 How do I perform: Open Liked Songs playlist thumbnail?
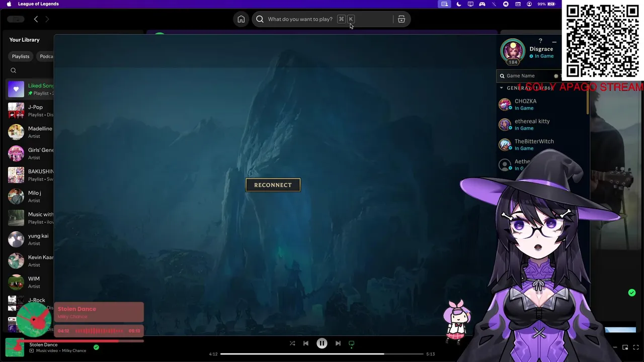click(16, 89)
